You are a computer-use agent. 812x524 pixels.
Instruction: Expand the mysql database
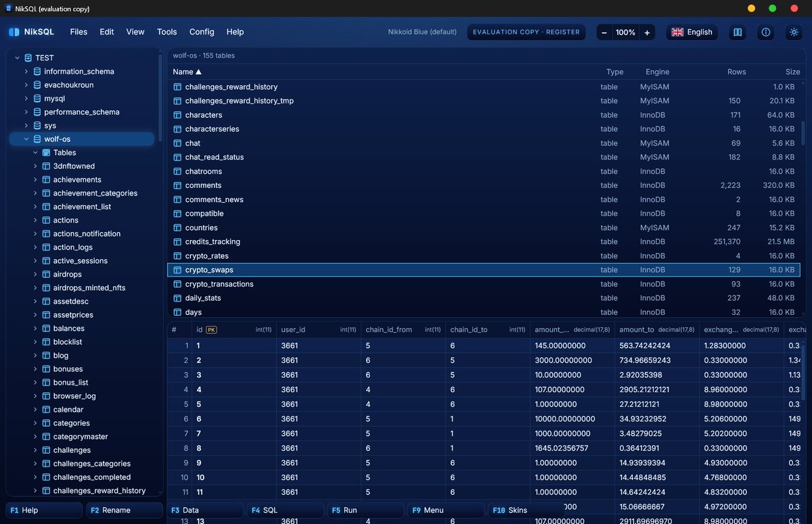pos(27,99)
